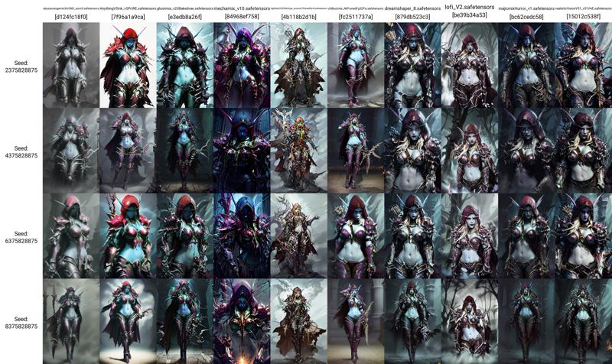Open the [4b118b2d1b] image for seed 8375828875
The image size is (612, 364).
298,321
